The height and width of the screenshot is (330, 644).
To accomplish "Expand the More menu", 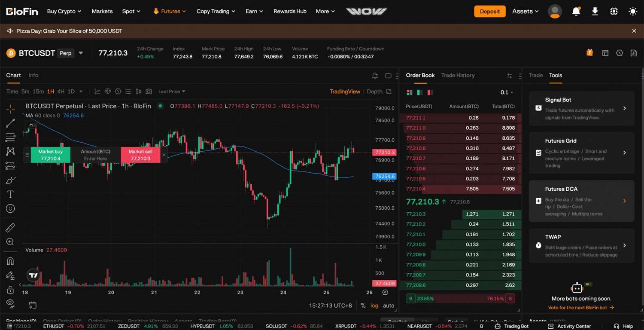I will coord(325,12).
